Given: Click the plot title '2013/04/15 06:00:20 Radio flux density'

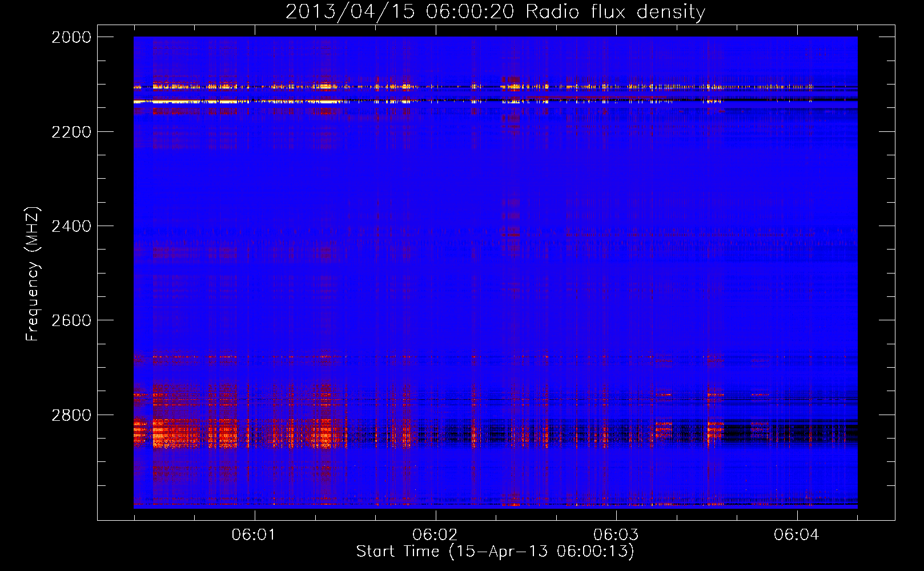Looking at the screenshot, I should [495, 11].
